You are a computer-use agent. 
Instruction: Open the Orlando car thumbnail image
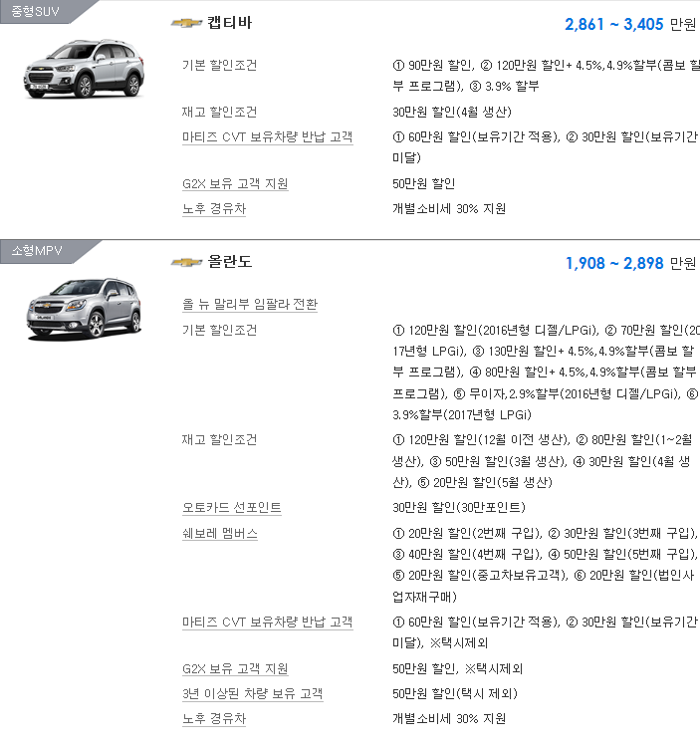click(x=85, y=309)
